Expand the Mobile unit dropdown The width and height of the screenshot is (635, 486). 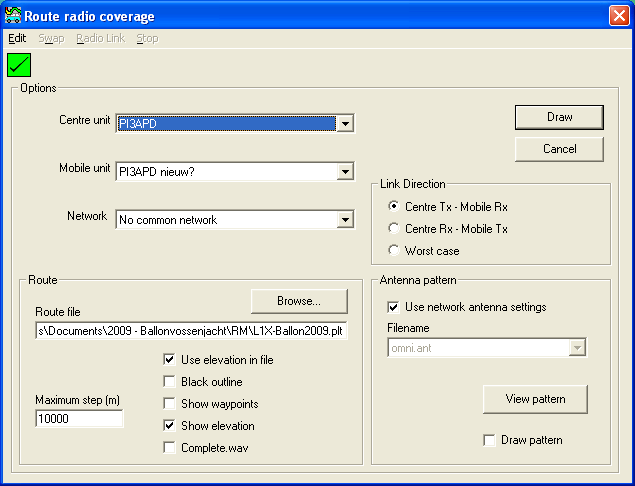pyautogui.click(x=345, y=172)
